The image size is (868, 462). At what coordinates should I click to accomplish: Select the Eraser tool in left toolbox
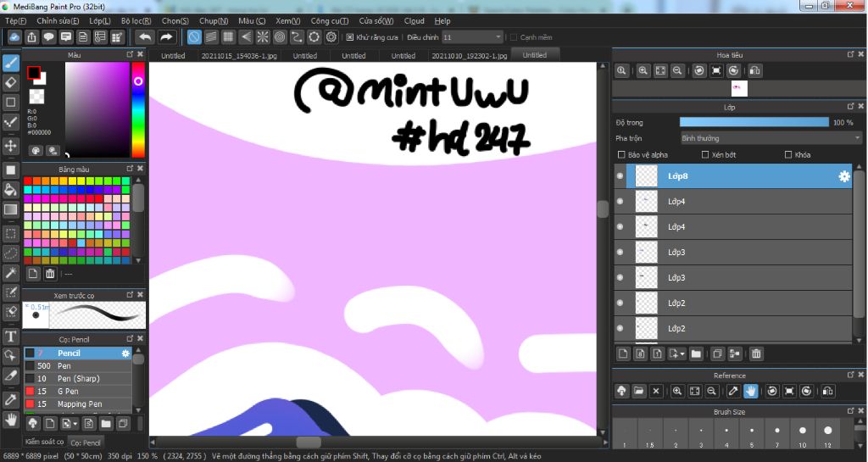10,82
